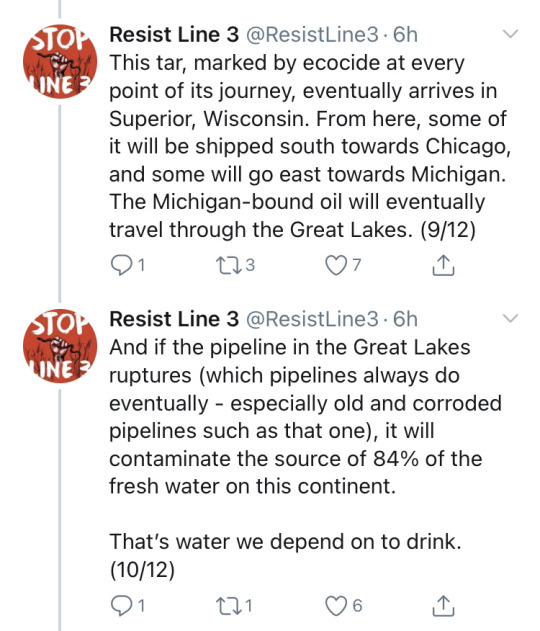Open the 6h timestamp on the 9/12 tweet
Image resolution: width=540 pixels, height=631 pixels.
point(405,35)
